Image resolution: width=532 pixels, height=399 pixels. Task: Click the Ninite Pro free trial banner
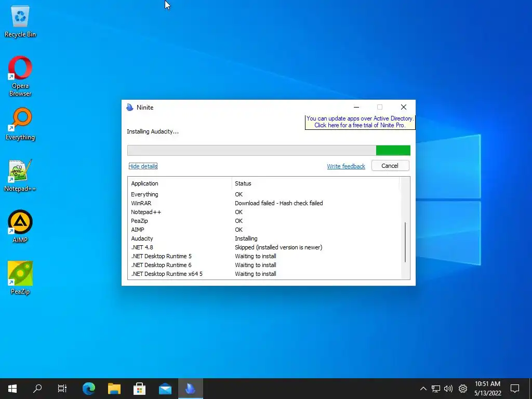tap(360, 122)
